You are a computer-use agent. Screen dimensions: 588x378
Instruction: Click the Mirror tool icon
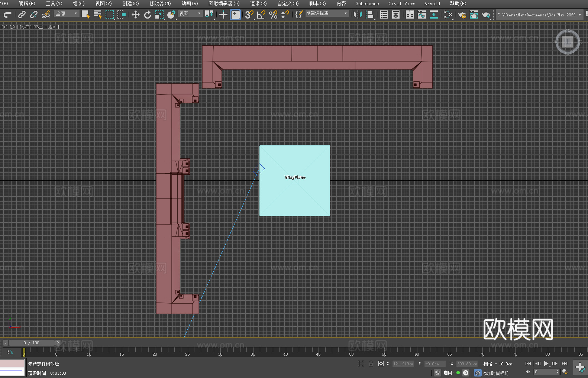[358, 14]
